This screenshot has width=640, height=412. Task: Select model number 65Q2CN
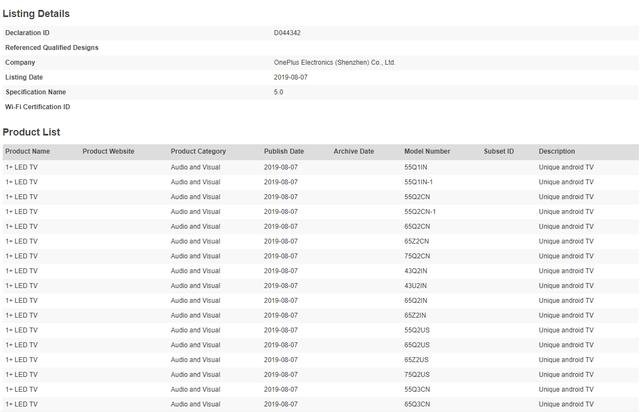(417, 226)
